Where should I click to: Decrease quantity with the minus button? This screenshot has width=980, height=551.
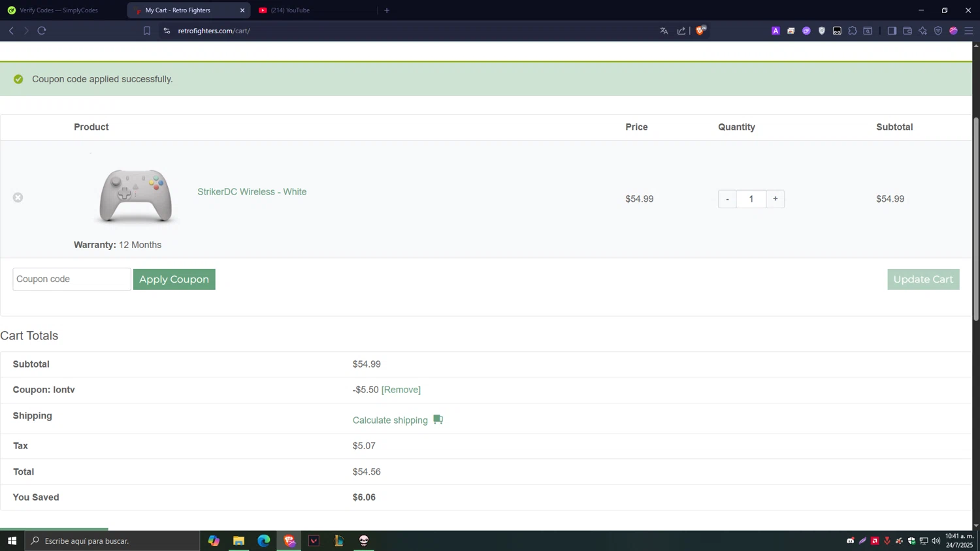click(x=727, y=199)
